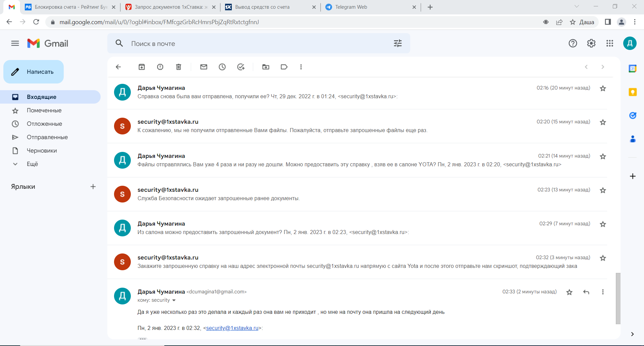Toggle the main menu hamburger button
Viewport: 644px width, 346px height.
click(15, 43)
